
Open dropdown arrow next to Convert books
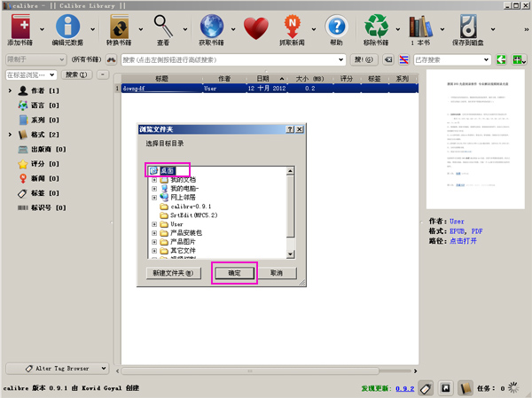[x=141, y=29]
